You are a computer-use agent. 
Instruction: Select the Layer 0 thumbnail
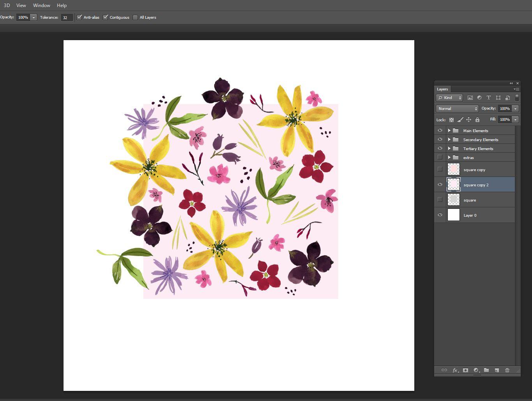coord(454,215)
